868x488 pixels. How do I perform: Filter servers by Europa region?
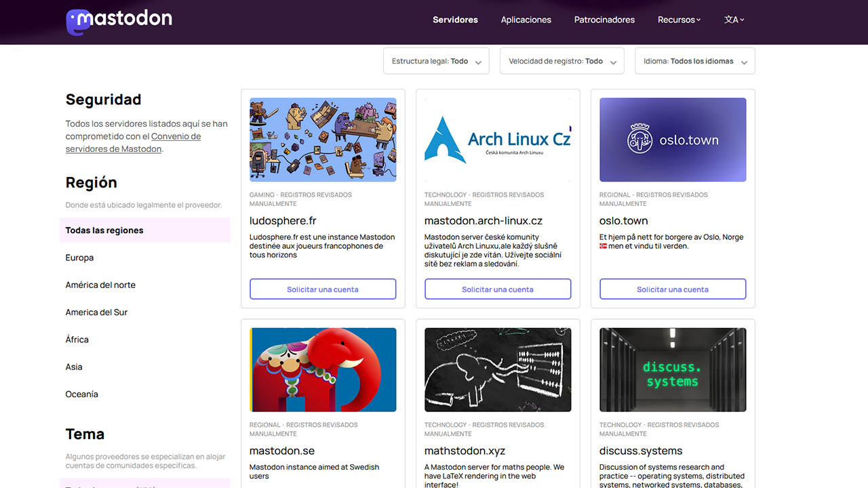tap(79, 258)
